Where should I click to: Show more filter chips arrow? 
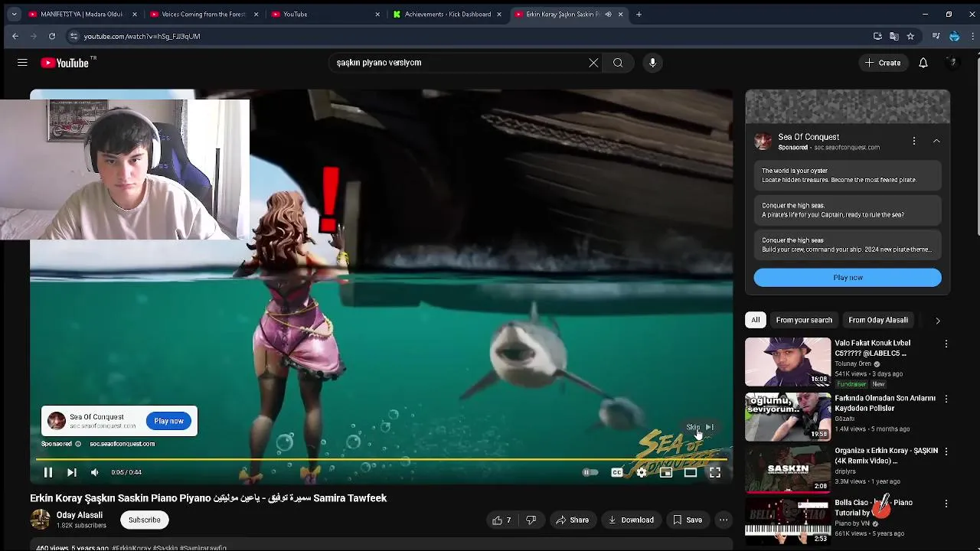[x=937, y=321]
